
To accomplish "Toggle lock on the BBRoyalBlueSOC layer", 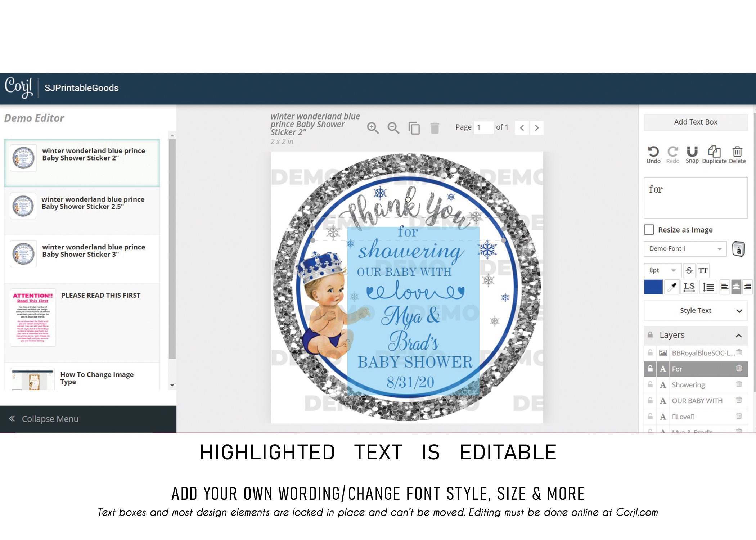I will pos(650,353).
